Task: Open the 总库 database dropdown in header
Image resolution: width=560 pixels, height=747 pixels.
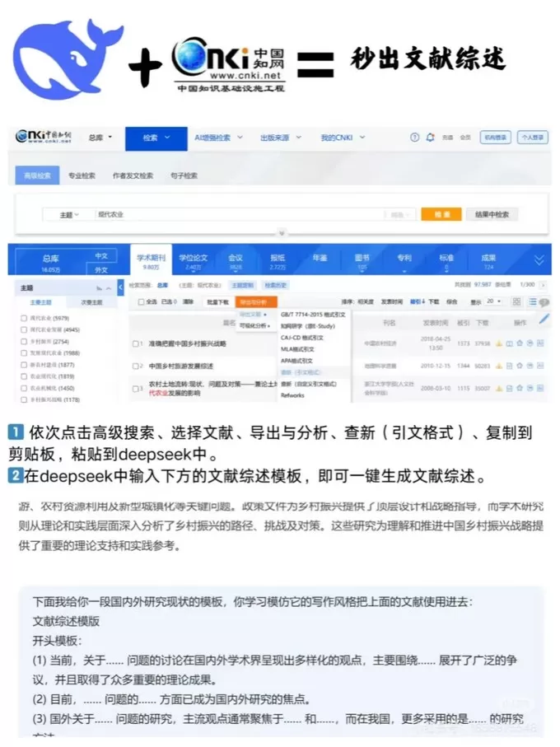Action: click(x=100, y=138)
